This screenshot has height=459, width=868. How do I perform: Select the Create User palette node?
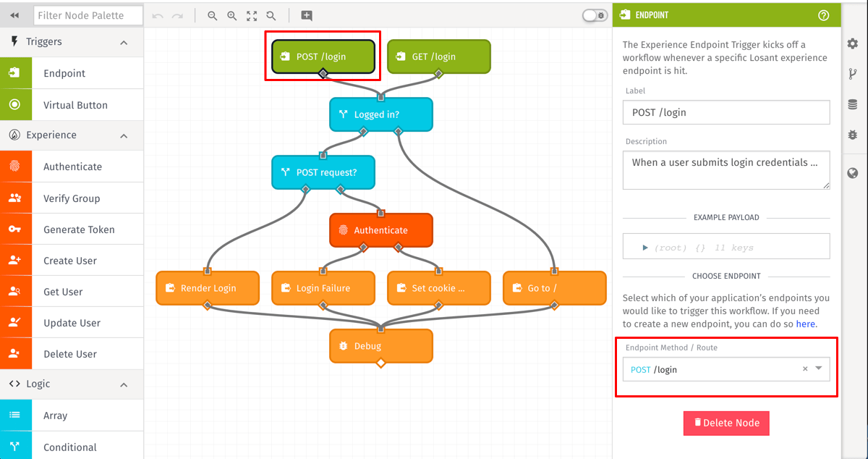coord(72,261)
